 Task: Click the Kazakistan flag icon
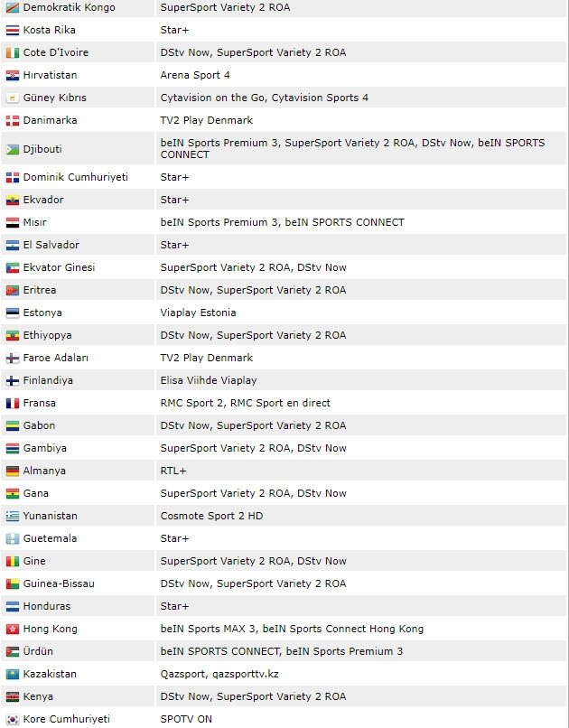click(13, 674)
